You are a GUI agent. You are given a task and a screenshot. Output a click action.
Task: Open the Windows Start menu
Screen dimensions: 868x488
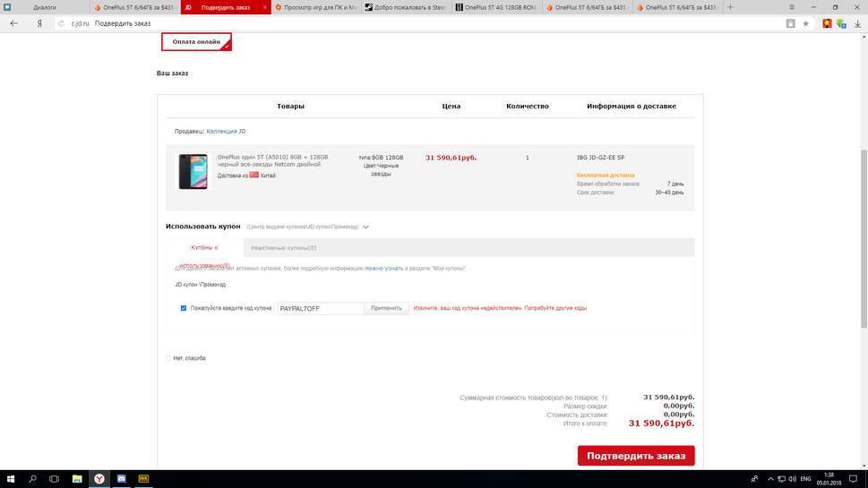(11, 478)
